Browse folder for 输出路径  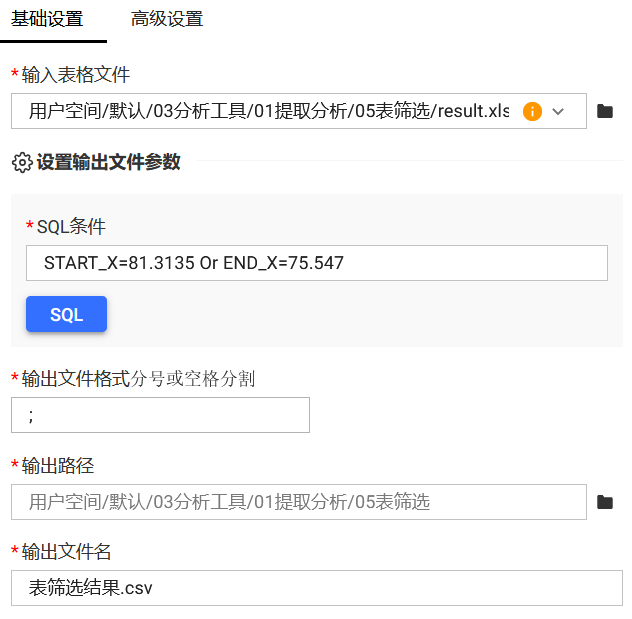click(x=605, y=502)
